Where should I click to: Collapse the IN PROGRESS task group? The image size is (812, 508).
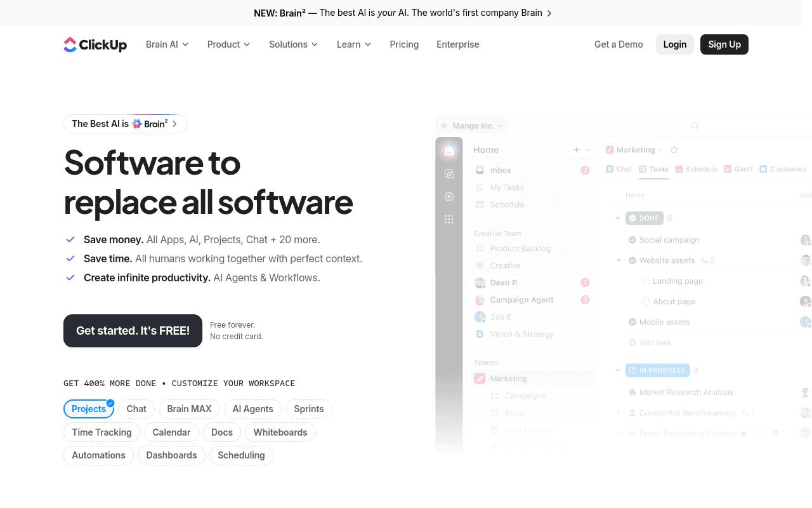point(617,370)
